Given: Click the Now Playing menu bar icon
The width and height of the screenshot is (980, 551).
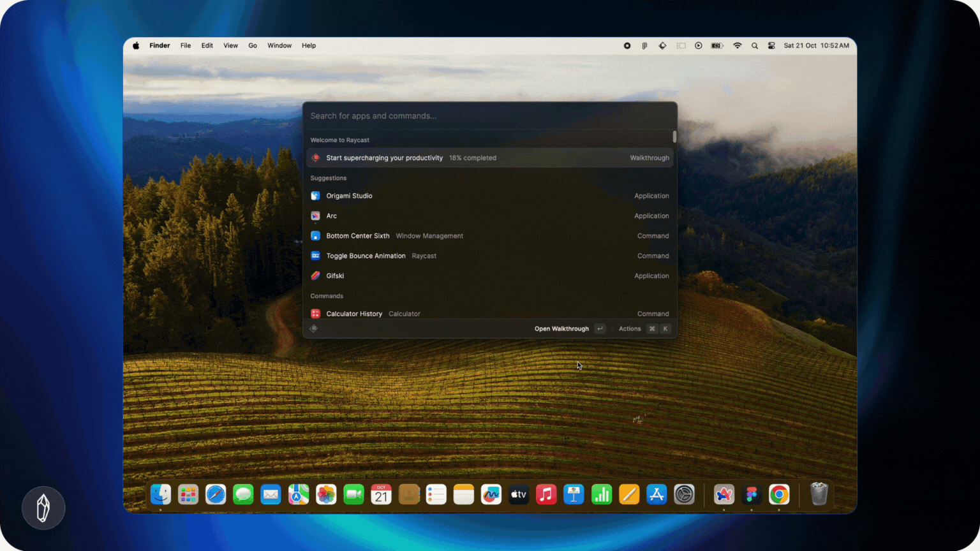Looking at the screenshot, I should [x=699, y=46].
